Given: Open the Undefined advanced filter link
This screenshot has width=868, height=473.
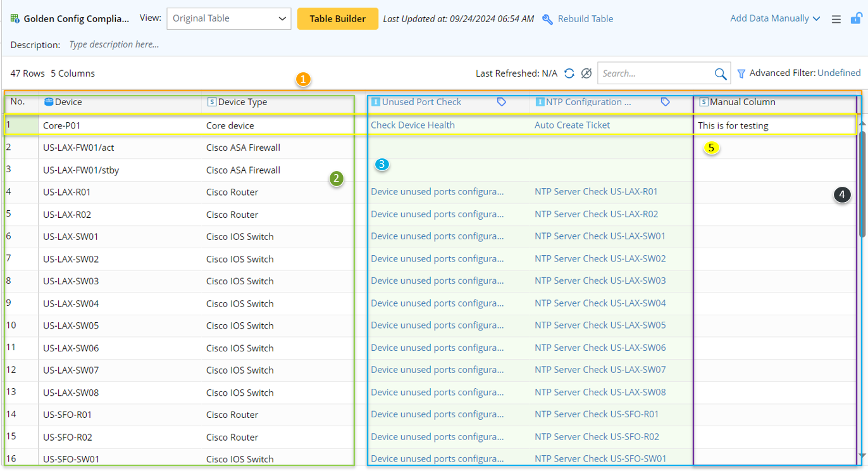Looking at the screenshot, I should (x=839, y=73).
